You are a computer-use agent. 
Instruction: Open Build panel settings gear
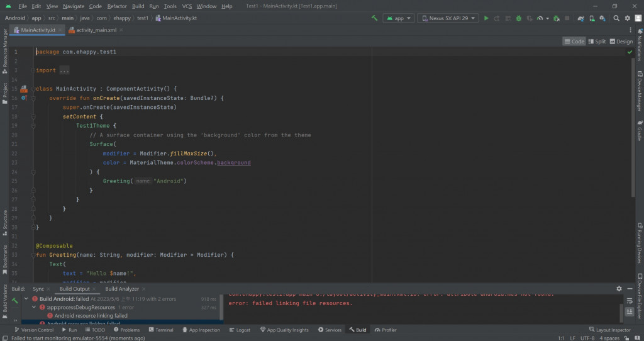619,289
